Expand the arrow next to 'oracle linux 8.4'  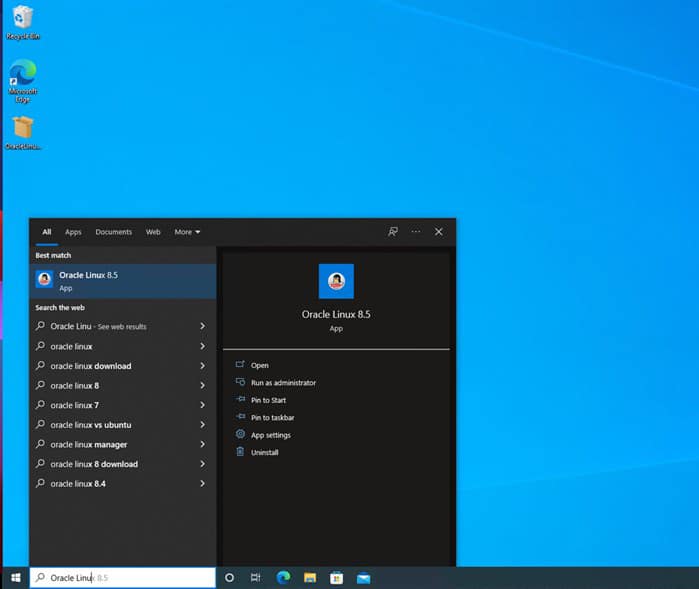tap(202, 484)
